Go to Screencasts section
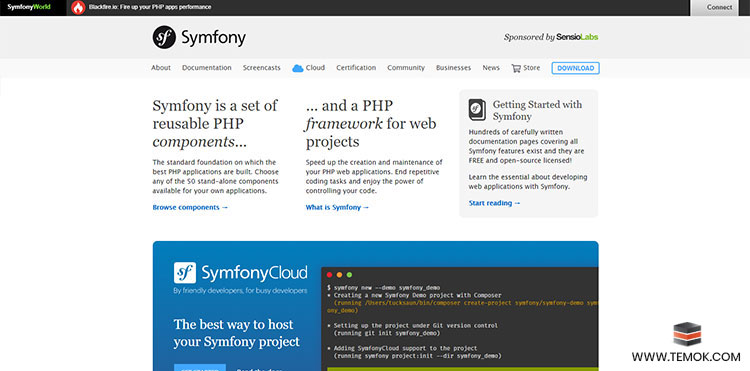The width and height of the screenshot is (750, 371). pyautogui.click(x=262, y=68)
